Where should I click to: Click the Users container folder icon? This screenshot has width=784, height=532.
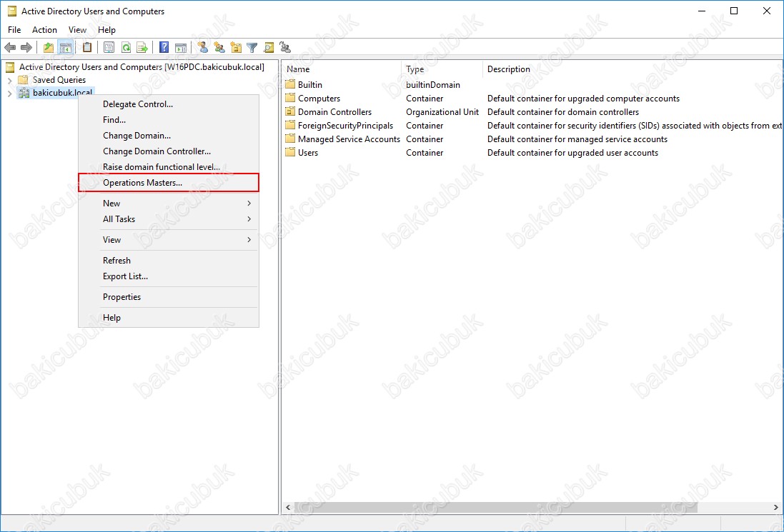290,152
